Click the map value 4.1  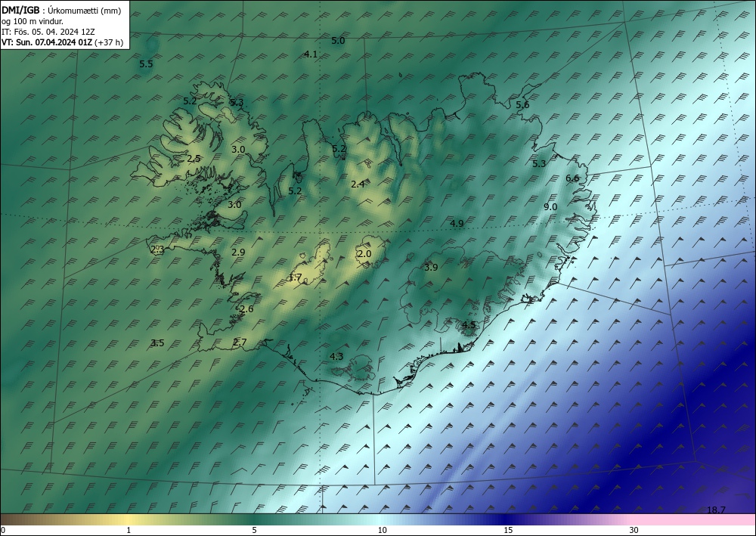311,54
